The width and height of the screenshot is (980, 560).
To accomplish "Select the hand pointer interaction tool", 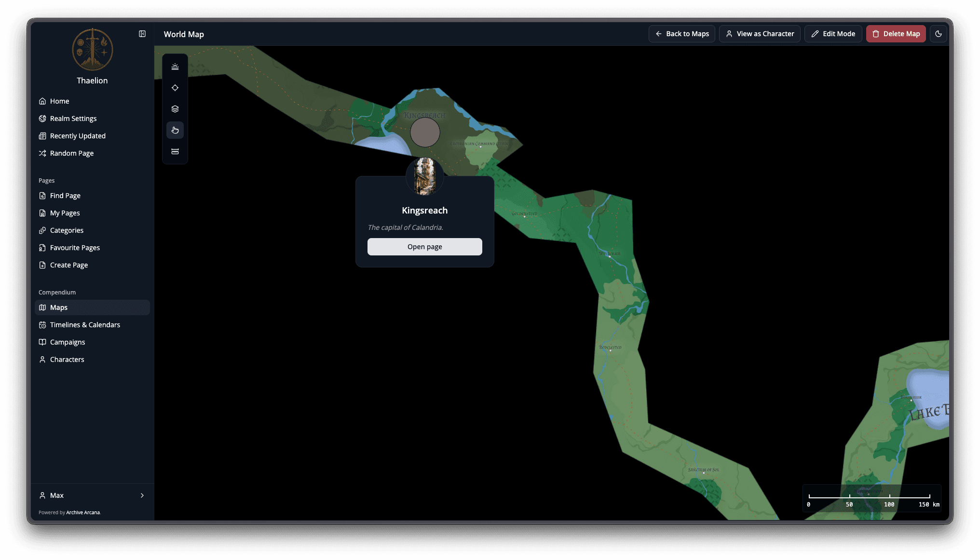I will 175,130.
